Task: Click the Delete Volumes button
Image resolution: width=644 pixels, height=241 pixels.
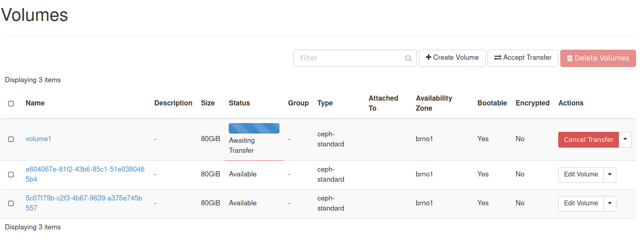Action: (x=598, y=59)
